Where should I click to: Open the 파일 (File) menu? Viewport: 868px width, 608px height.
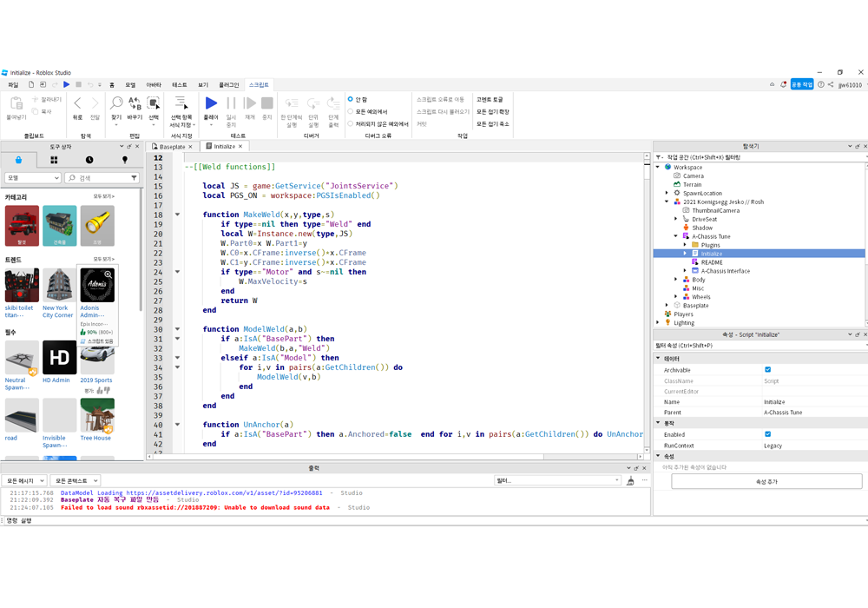point(13,85)
